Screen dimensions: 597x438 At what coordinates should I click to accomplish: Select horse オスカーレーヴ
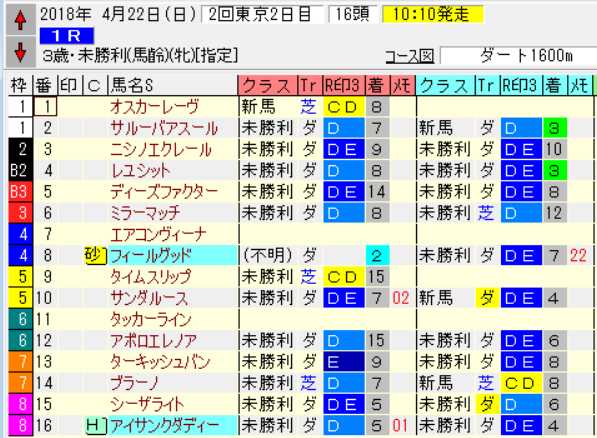click(155, 107)
